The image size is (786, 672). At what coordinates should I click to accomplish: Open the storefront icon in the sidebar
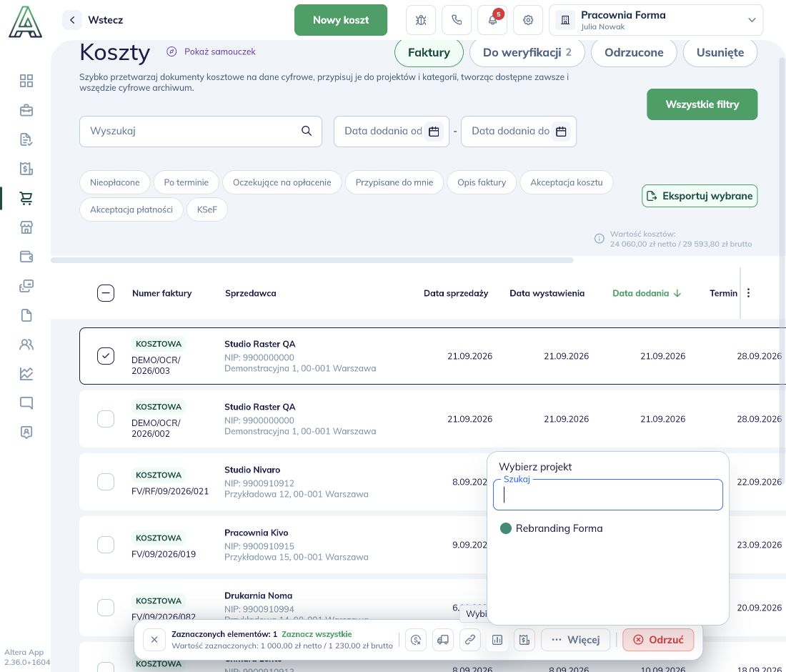pos(26,227)
